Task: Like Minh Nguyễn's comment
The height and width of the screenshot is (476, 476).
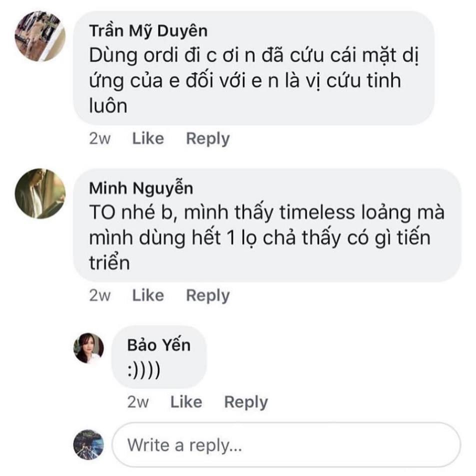Action: coord(147,295)
